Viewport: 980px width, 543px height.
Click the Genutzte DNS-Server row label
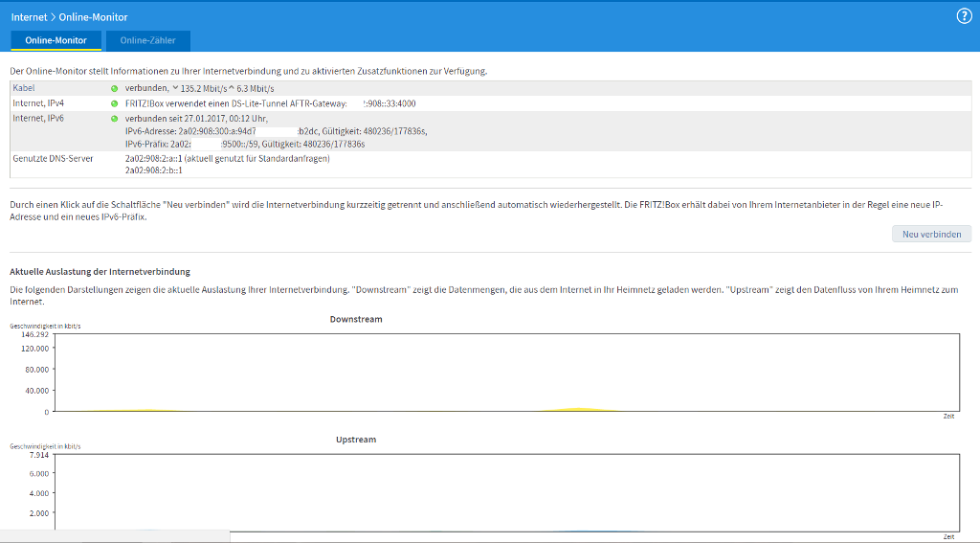tap(53, 158)
